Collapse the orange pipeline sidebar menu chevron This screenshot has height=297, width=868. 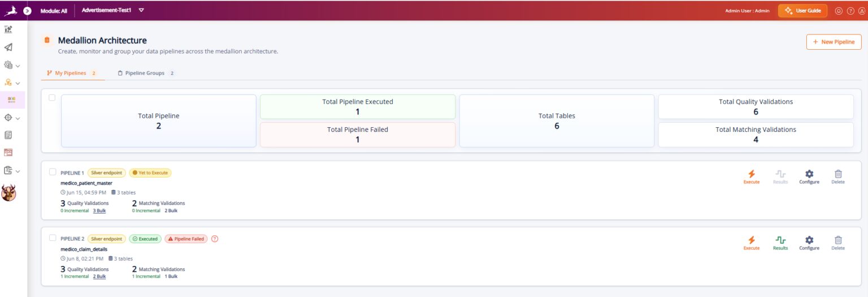point(18,83)
